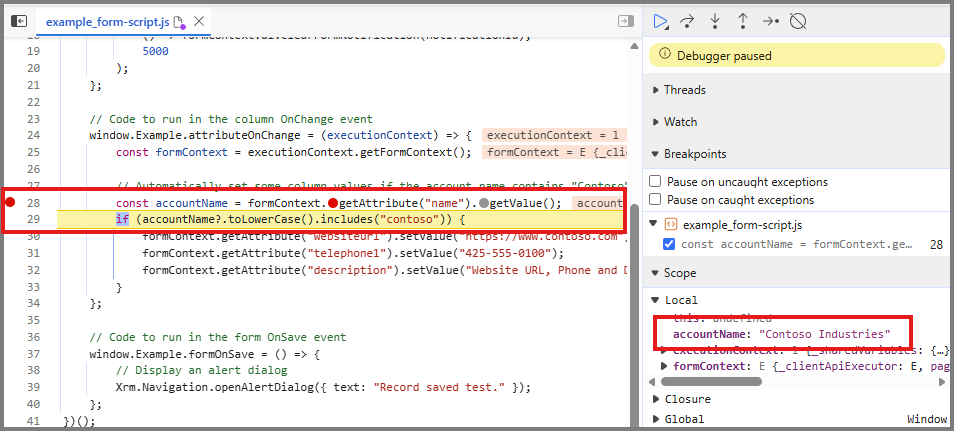The image size is (954, 431).
Task: Resume script execution
Action: coord(660,21)
